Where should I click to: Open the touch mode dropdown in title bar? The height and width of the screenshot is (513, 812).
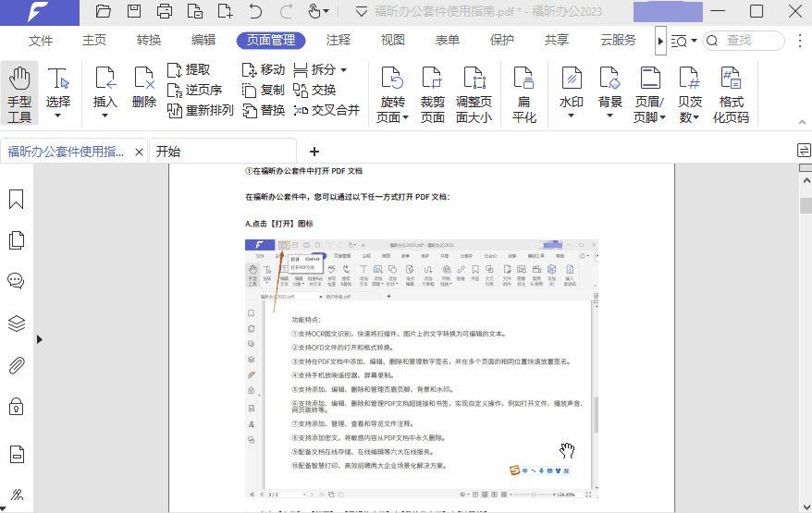point(326,11)
